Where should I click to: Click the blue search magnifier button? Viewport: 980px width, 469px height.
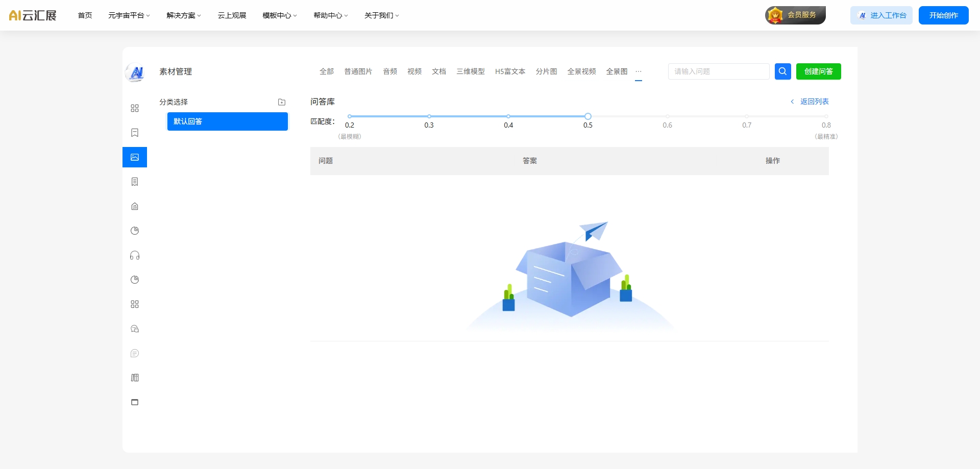pyautogui.click(x=782, y=71)
